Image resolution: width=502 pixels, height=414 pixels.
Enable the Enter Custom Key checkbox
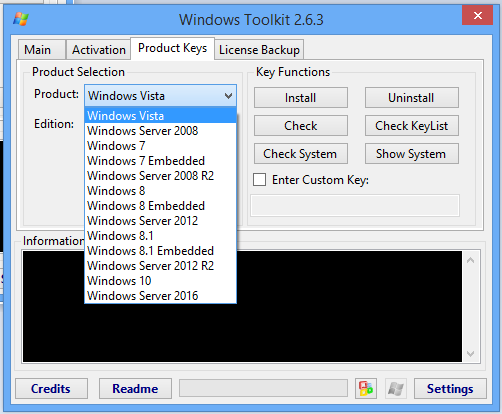click(x=259, y=180)
